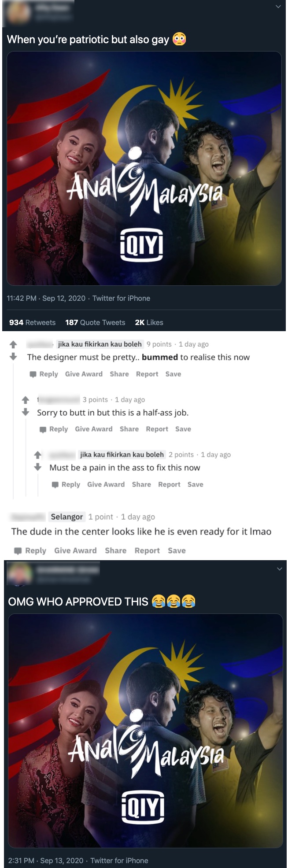Open the chevron menu on the "patriotic" tweet
Screen dimensions: 288x868
278,7
